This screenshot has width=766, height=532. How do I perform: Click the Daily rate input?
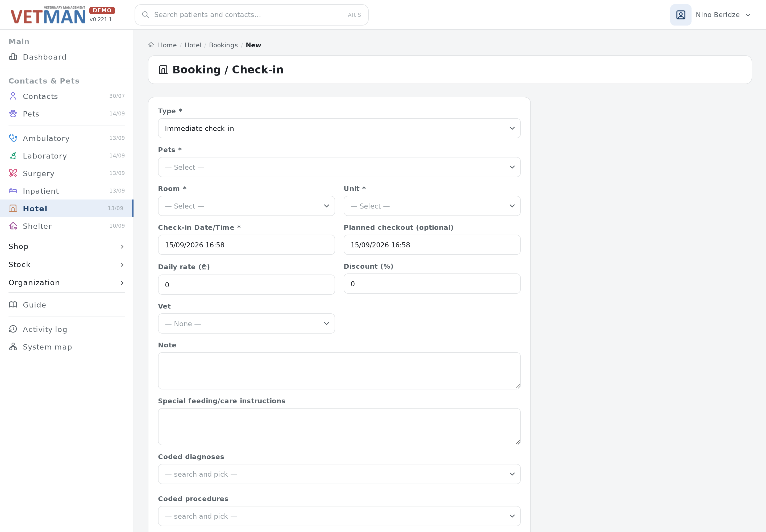[x=246, y=285]
